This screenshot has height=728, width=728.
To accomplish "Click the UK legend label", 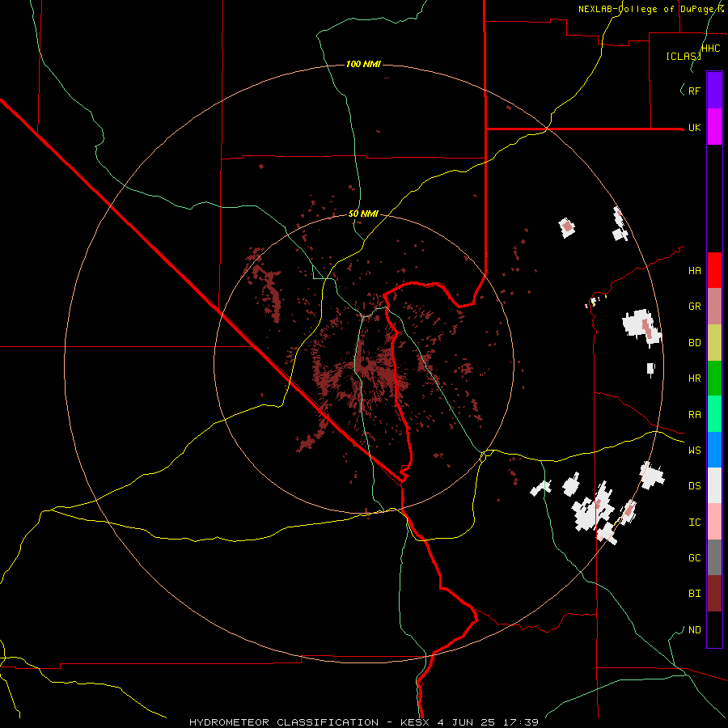I will [694, 128].
